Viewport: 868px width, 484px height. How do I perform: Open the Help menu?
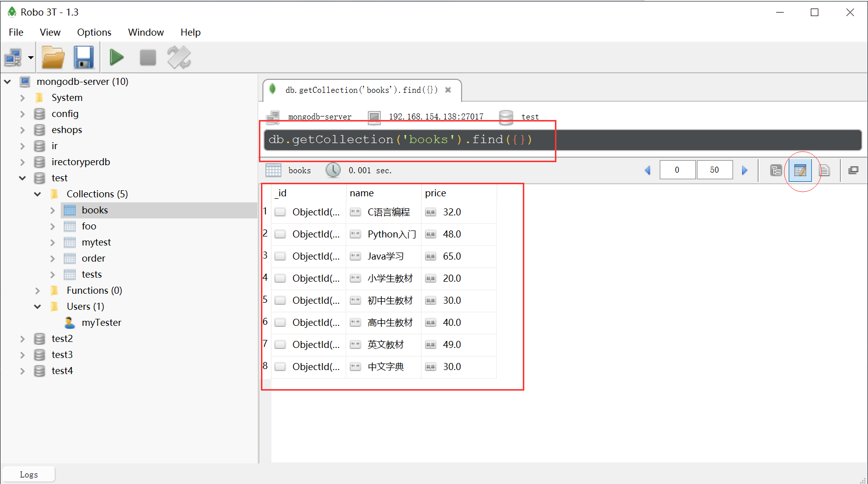click(191, 32)
